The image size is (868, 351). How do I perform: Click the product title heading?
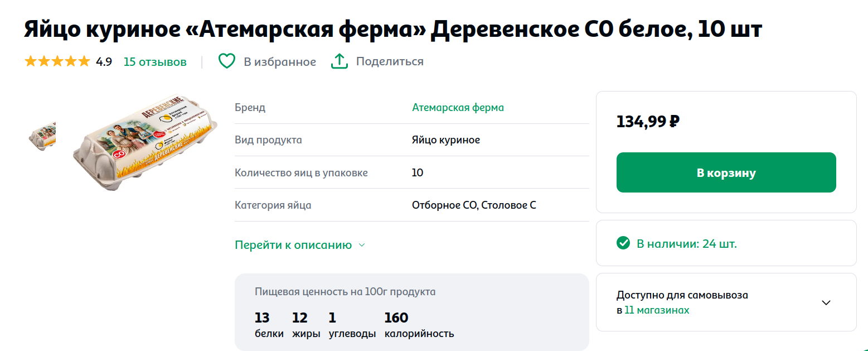(392, 30)
